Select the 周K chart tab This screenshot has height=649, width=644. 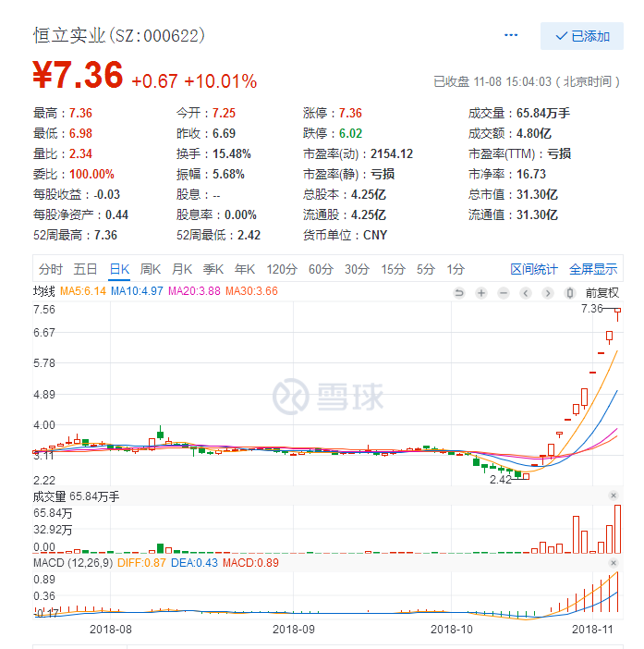point(150,269)
